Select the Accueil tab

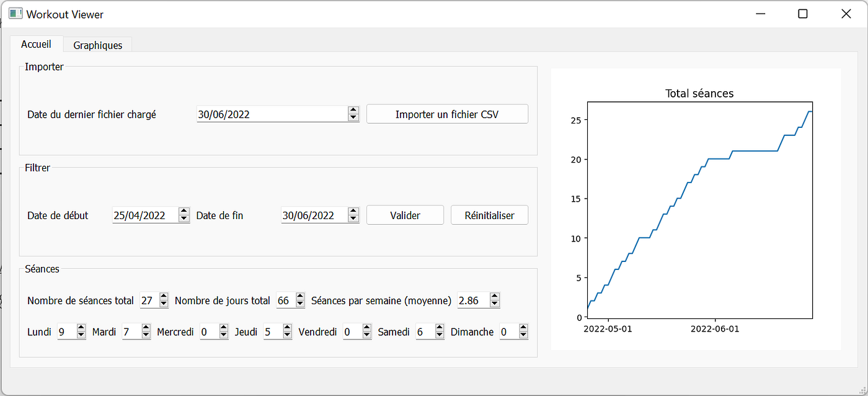[37, 44]
